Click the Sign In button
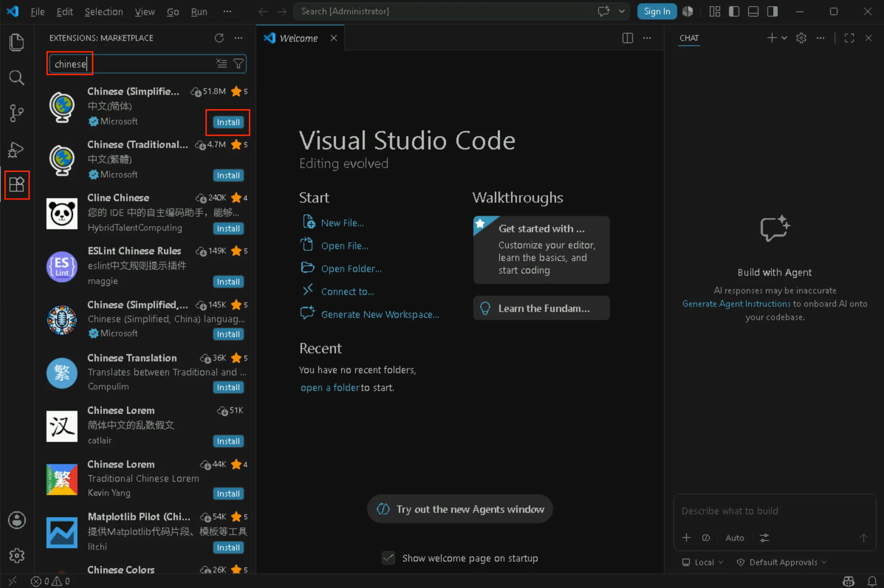Image resolution: width=884 pixels, height=588 pixels. click(657, 11)
